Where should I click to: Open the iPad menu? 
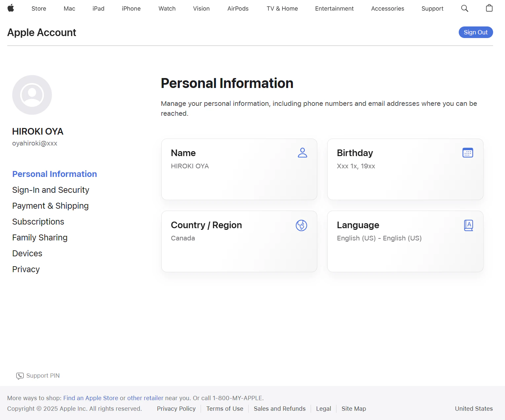[98, 9]
